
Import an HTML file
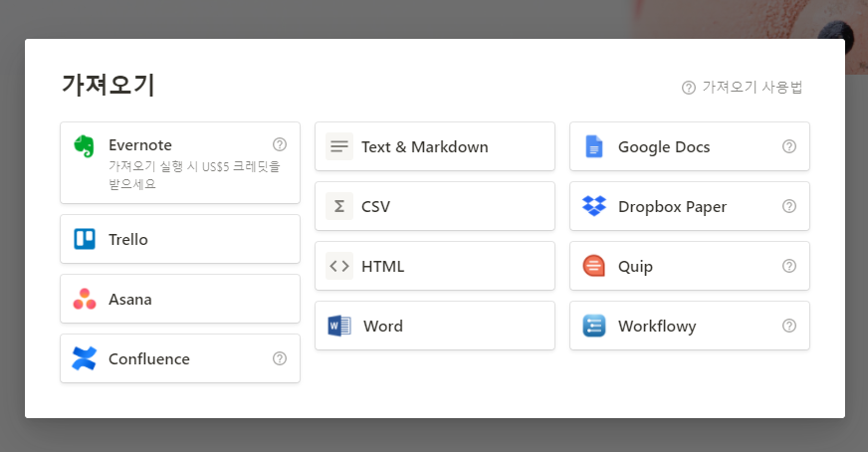[435, 266]
